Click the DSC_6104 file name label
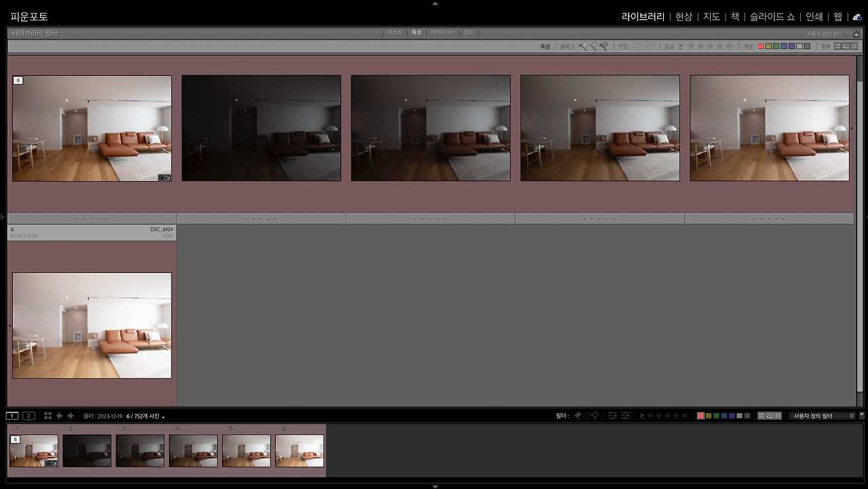The width and height of the screenshot is (868, 489). pos(161,229)
